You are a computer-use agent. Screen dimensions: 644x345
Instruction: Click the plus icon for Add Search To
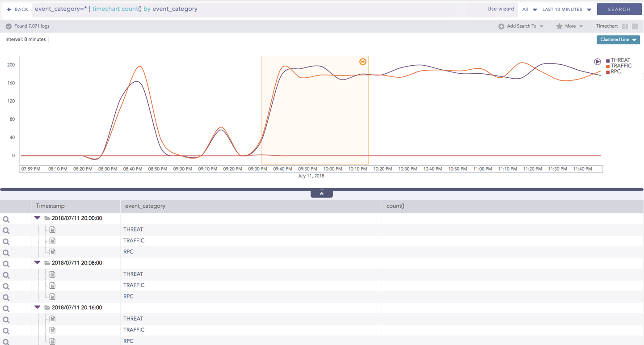(x=501, y=26)
